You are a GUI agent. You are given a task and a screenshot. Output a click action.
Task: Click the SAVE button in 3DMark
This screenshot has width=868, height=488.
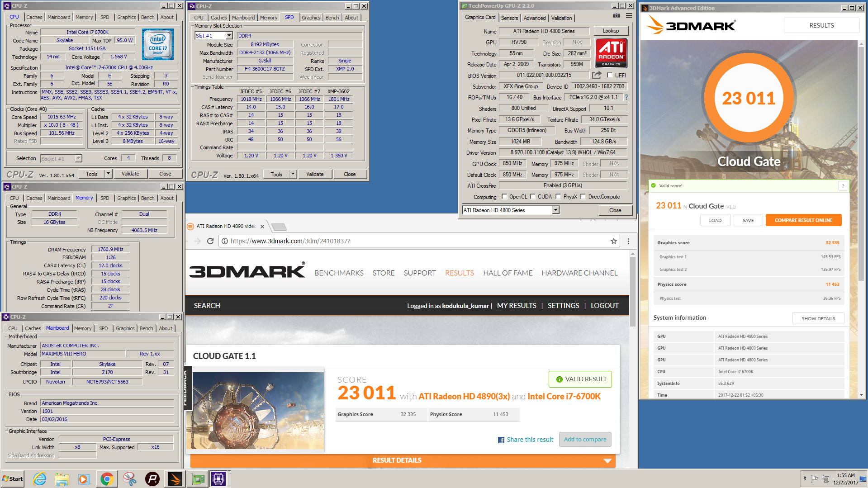[x=748, y=220]
